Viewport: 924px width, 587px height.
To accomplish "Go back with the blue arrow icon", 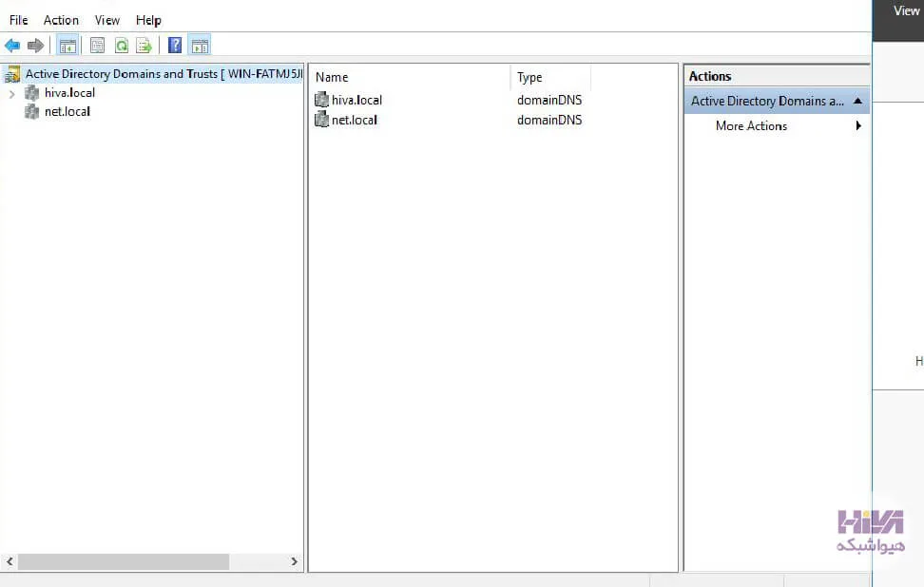I will pyautogui.click(x=12, y=46).
